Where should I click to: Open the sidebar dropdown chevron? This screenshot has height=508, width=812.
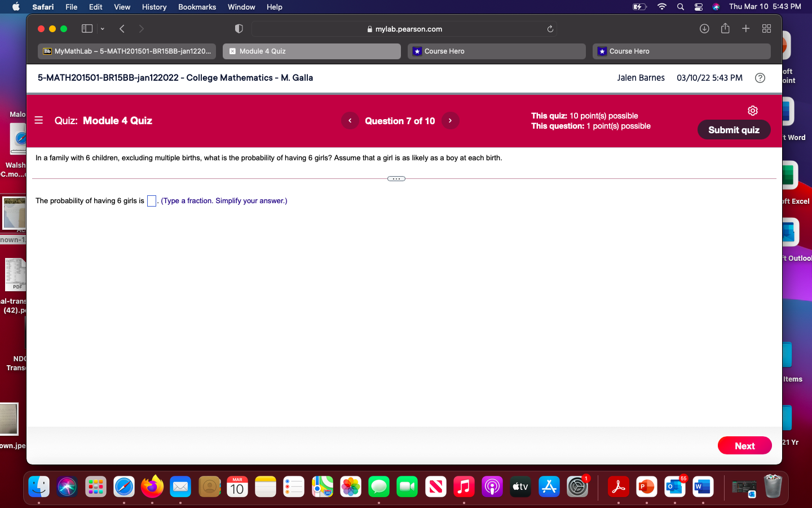click(102, 28)
